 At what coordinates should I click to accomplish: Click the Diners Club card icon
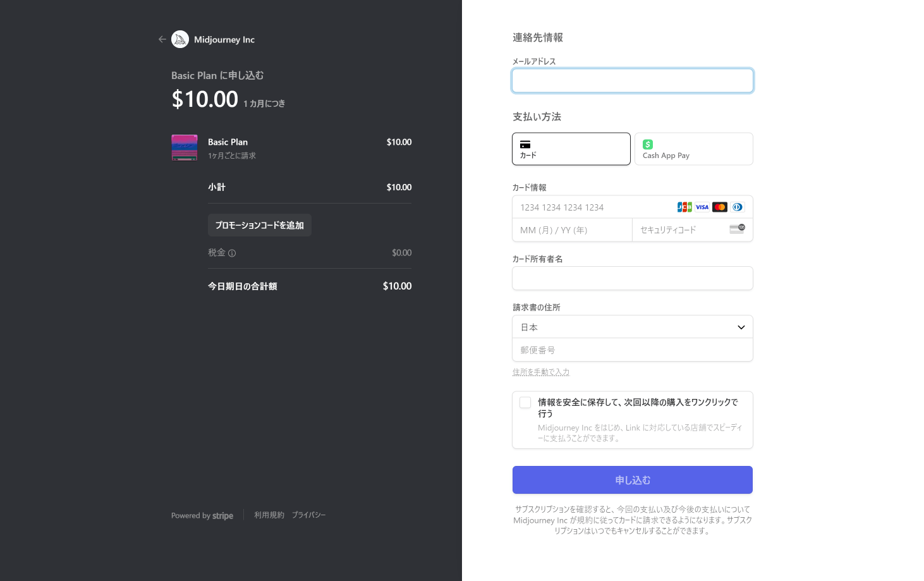click(738, 207)
